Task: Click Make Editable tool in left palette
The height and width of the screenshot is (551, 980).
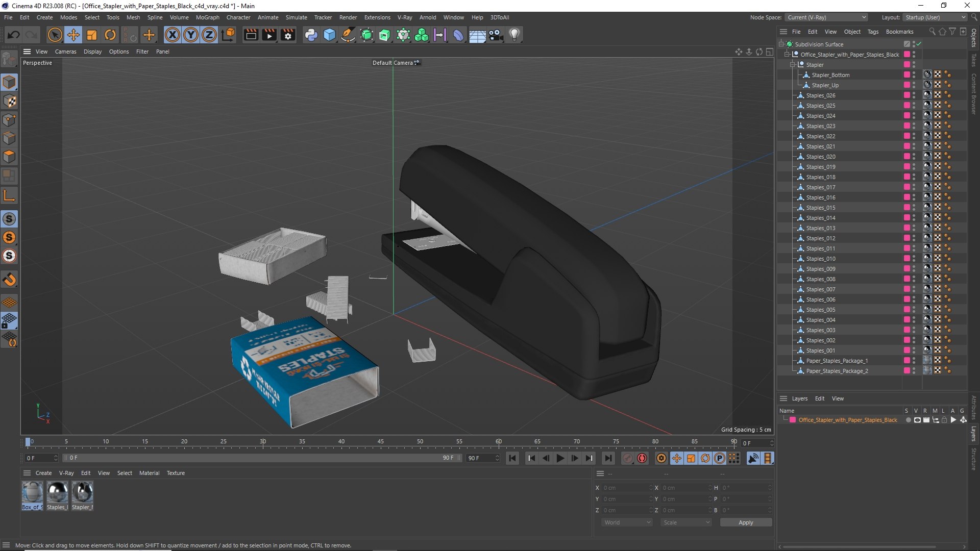Action: [9, 59]
